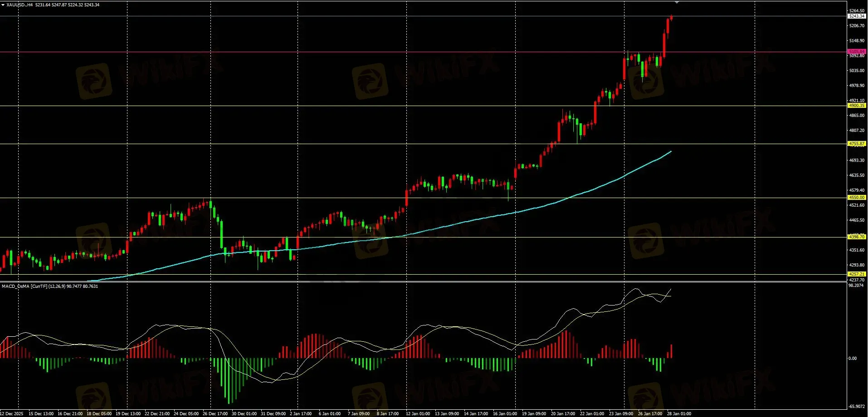Select the yellow 4550.00 level label
This screenshot has width=868, height=417.
point(857,198)
